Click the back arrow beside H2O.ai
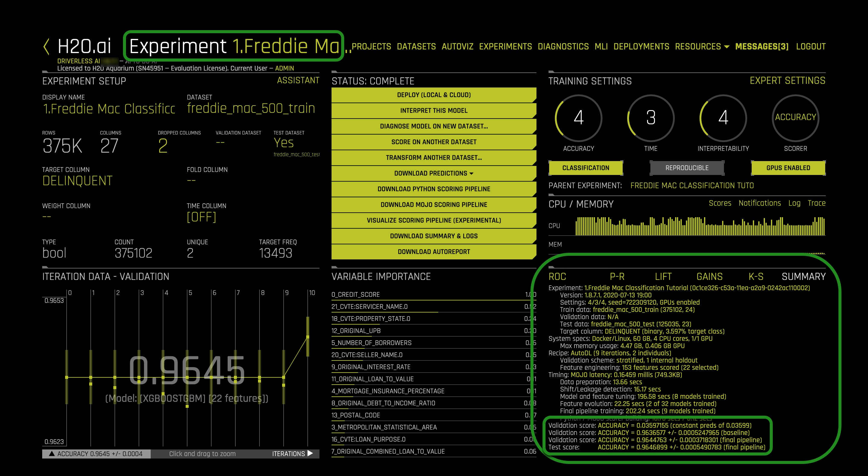Image resolution: width=868 pixels, height=476 pixels. [46, 46]
